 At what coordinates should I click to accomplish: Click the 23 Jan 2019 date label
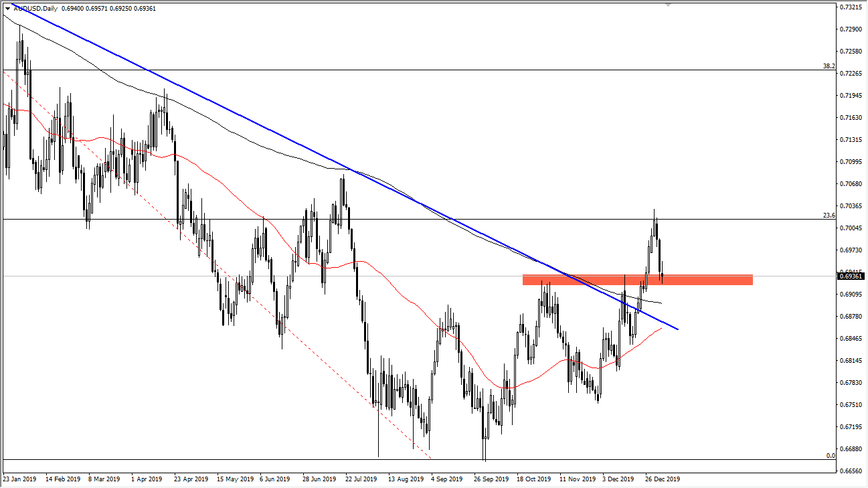pos(20,479)
